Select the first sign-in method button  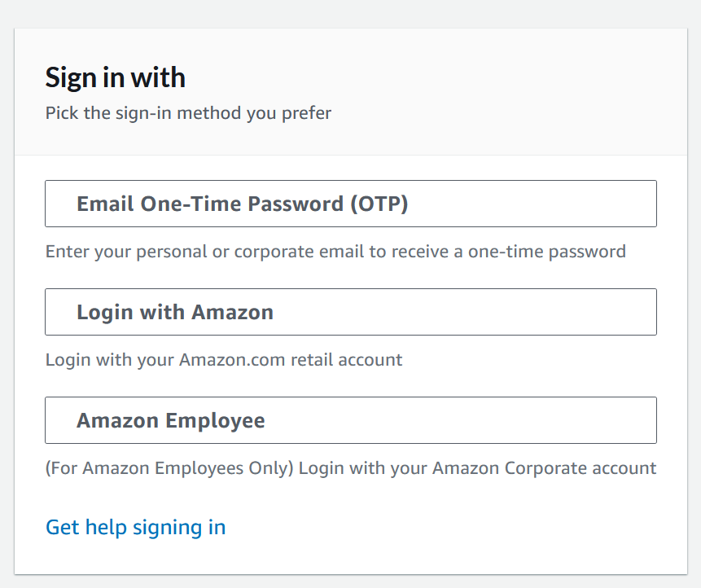coord(350,204)
